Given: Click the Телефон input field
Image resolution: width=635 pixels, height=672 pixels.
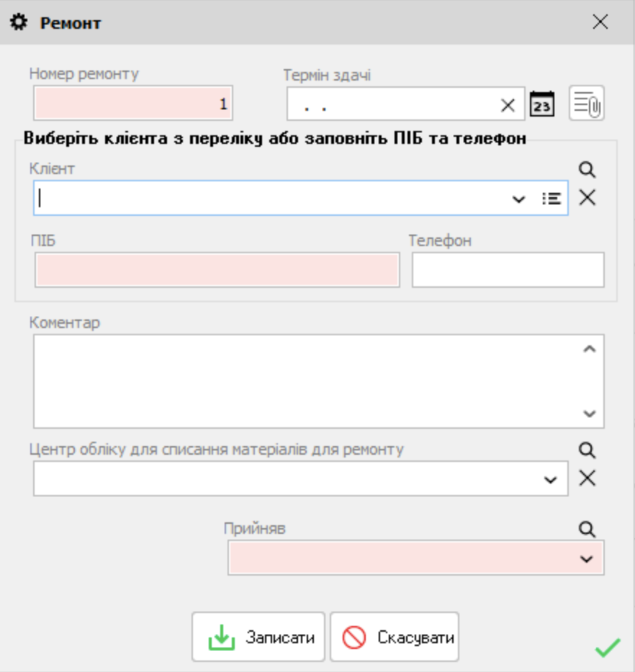Looking at the screenshot, I should 506,268.
